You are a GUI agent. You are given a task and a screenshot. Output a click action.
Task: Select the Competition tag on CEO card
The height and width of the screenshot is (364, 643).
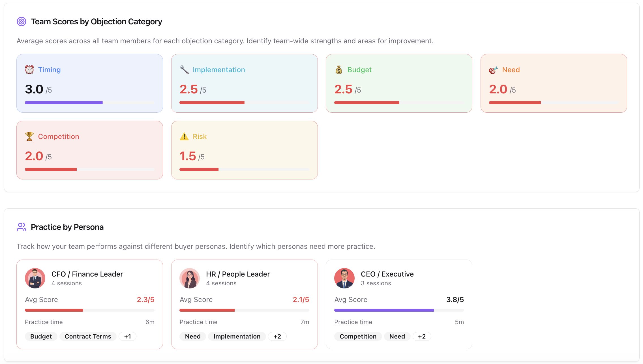[358, 336]
